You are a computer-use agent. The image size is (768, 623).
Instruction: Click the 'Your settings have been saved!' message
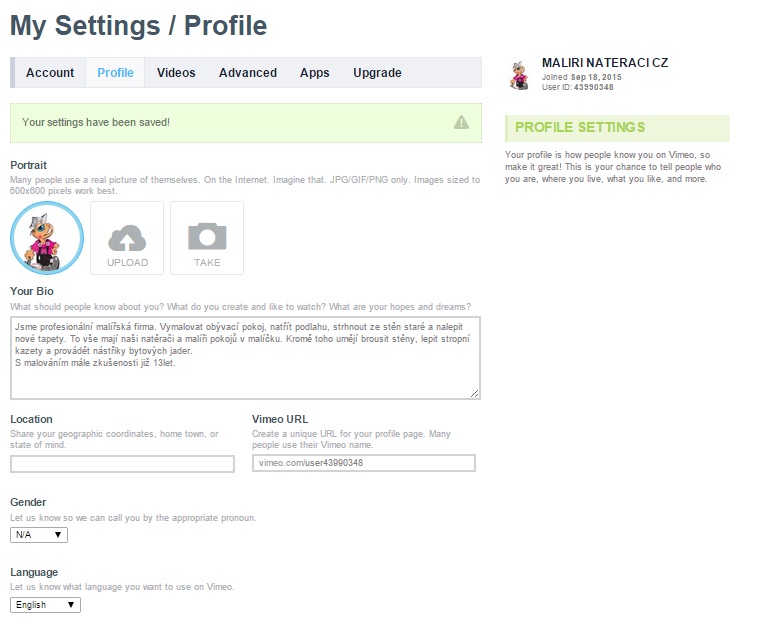click(96, 122)
